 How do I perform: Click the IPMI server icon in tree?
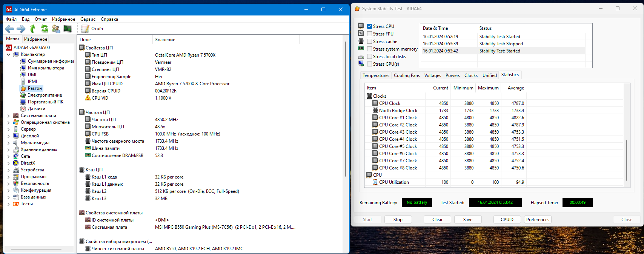[23, 82]
